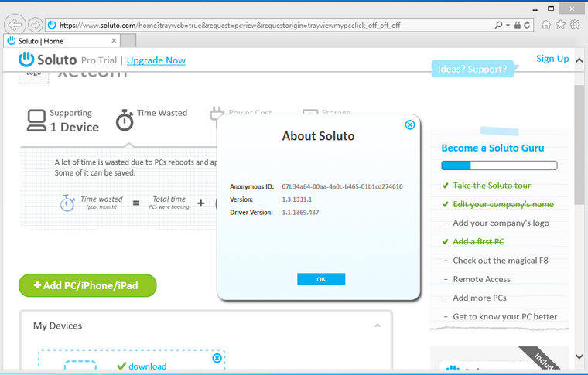Select the Time Wasted stopwatch tab
This screenshot has width=588, height=375.
[x=152, y=120]
